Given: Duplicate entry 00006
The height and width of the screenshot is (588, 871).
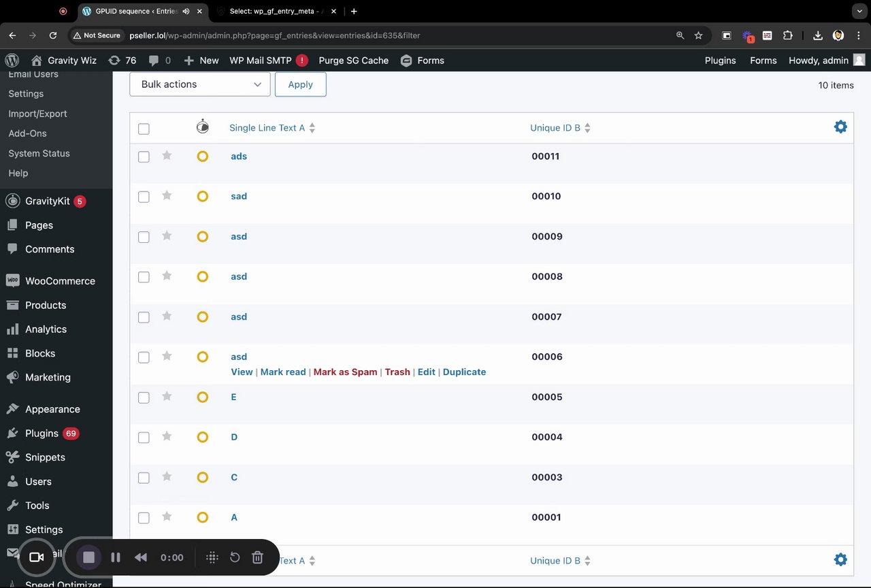Looking at the screenshot, I should (x=464, y=372).
